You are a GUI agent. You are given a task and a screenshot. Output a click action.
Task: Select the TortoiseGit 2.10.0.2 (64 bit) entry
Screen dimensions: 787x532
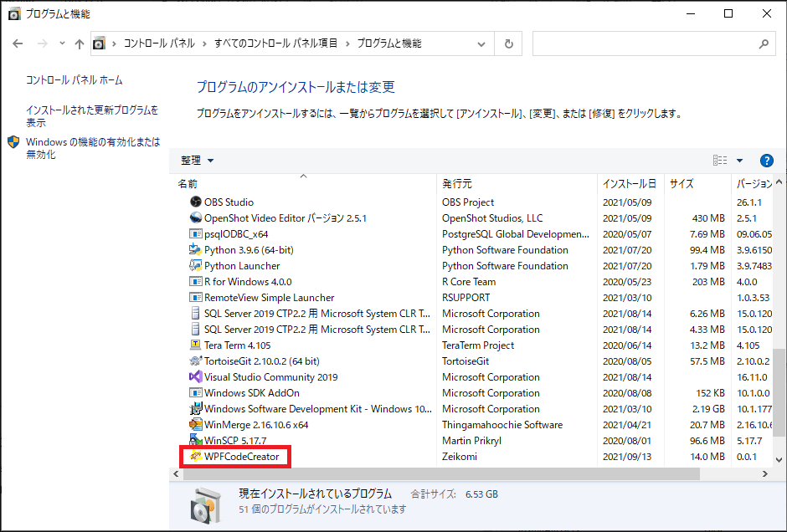click(x=262, y=361)
